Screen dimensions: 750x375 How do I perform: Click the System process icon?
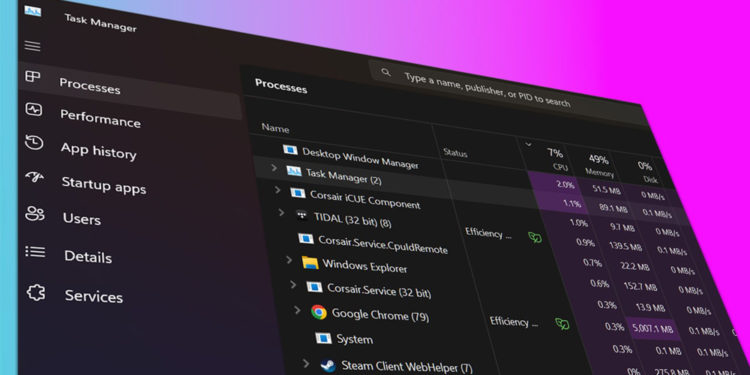(323, 338)
